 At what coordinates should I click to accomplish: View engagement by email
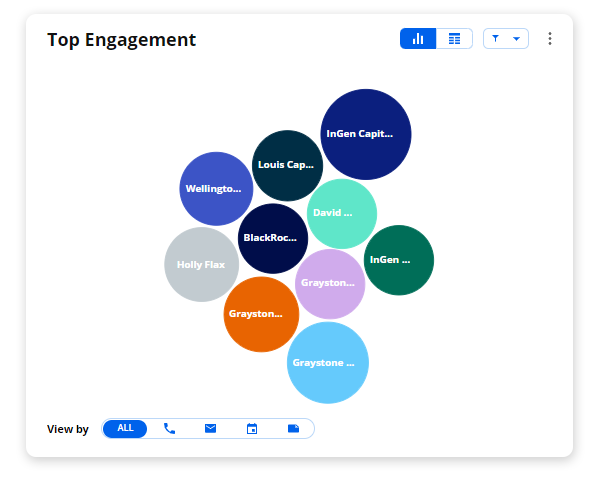pyautogui.click(x=210, y=428)
